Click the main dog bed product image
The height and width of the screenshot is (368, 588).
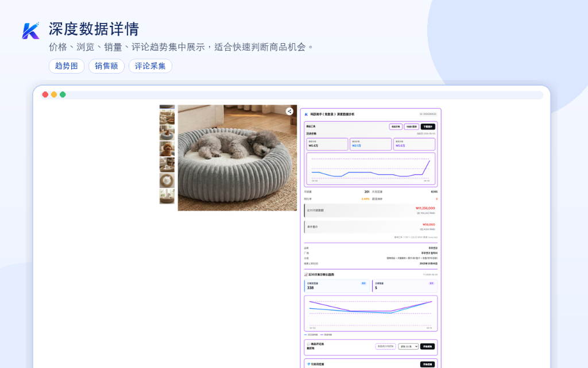237,158
